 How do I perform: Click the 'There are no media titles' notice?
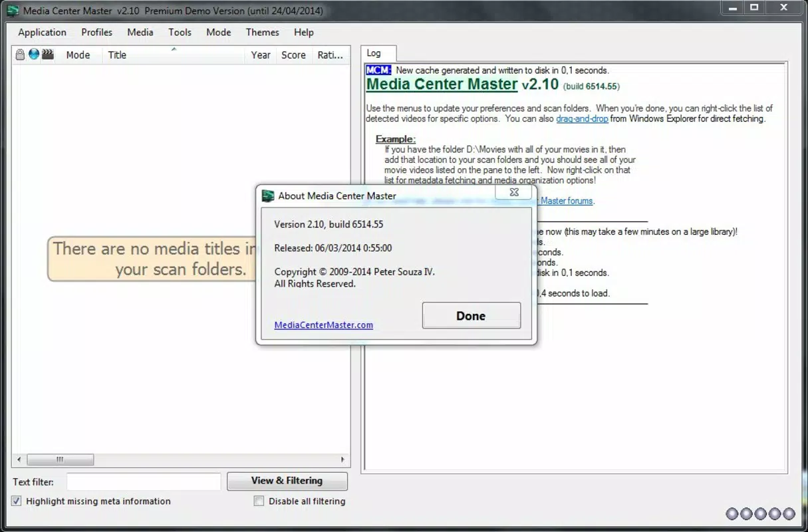pyautogui.click(x=152, y=259)
